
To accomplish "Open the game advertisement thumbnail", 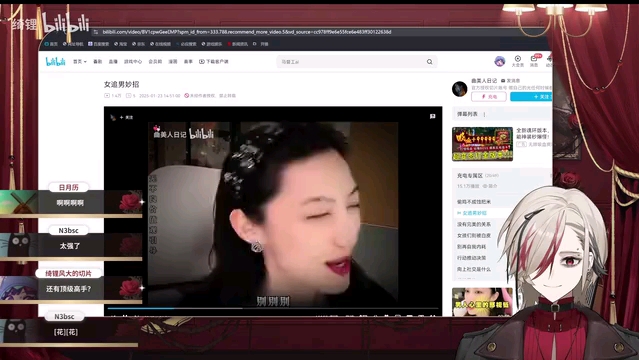I will pos(483,144).
